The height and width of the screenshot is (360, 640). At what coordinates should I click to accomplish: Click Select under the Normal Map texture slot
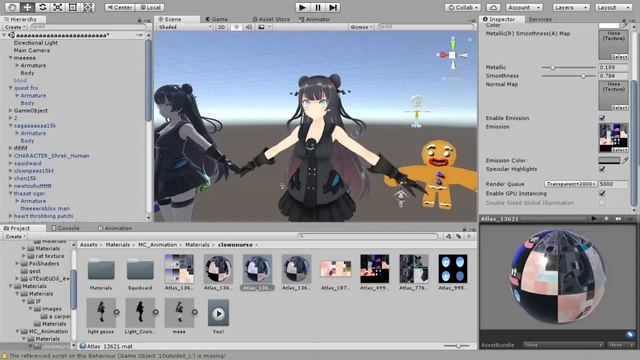coord(619,107)
